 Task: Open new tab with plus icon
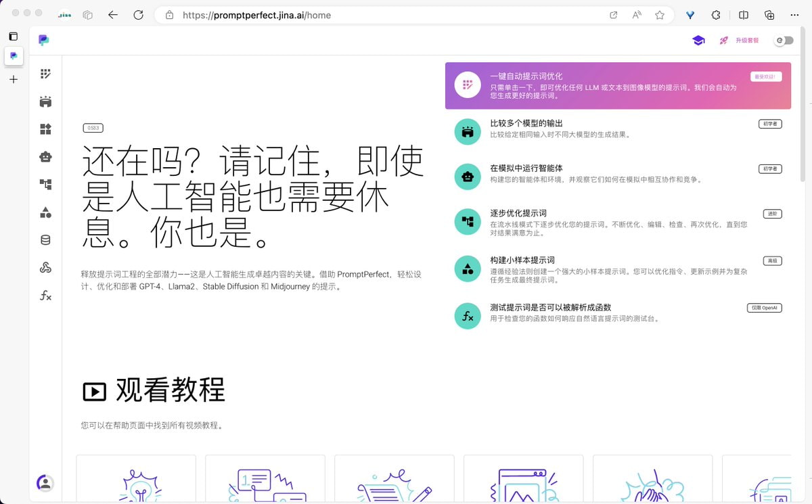tap(14, 80)
